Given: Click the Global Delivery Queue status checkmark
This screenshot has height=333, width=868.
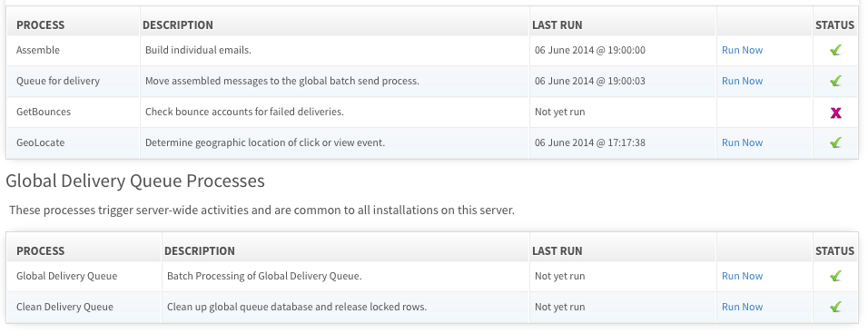Looking at the screenshot, I should click(835, 276).
